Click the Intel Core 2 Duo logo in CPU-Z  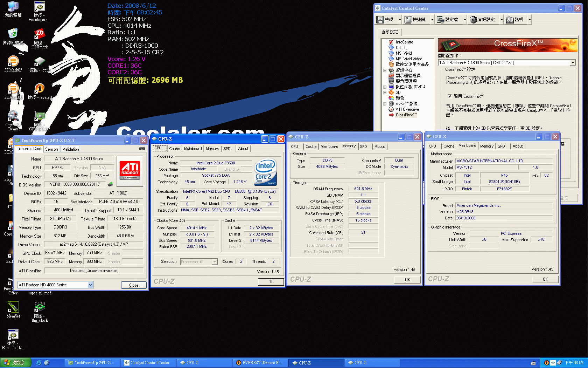[x=266, y=172]
